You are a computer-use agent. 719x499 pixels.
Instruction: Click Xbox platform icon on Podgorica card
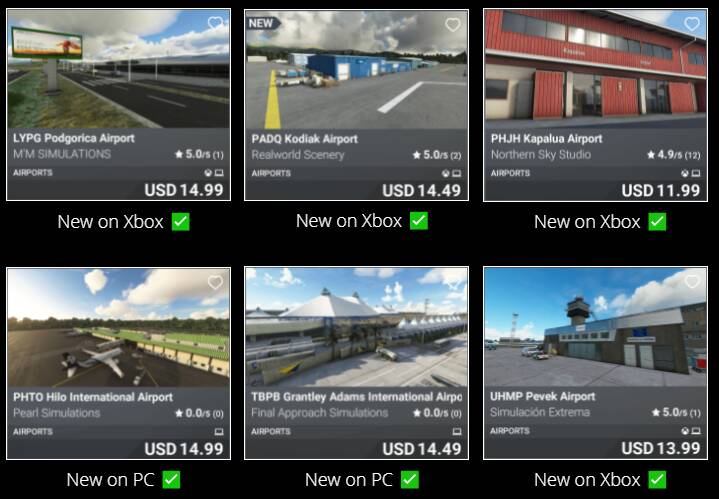(208, 173)
